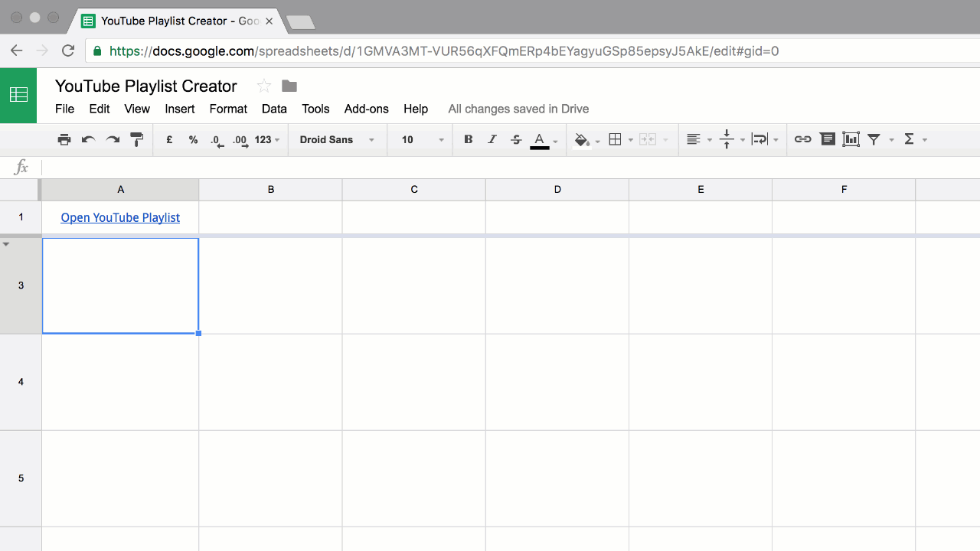The image size is (980, 551).
Task: Select column A header
Action: [120, 190]
